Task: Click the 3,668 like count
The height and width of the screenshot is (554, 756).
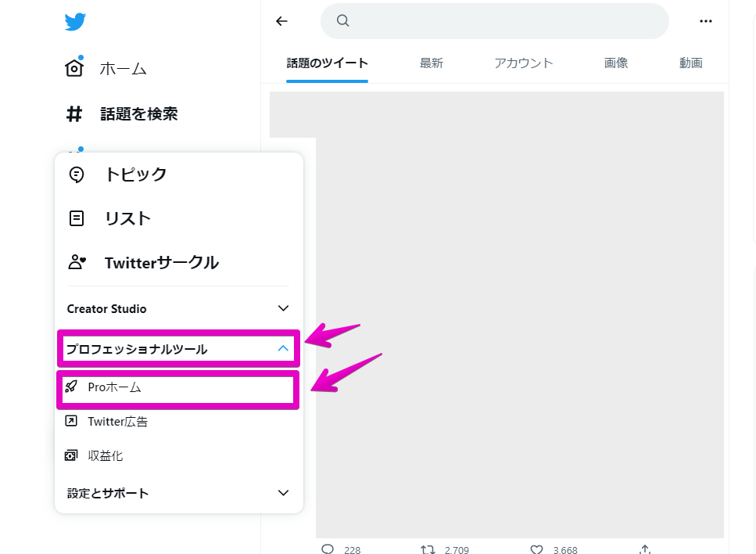Action: pos(565,550)
